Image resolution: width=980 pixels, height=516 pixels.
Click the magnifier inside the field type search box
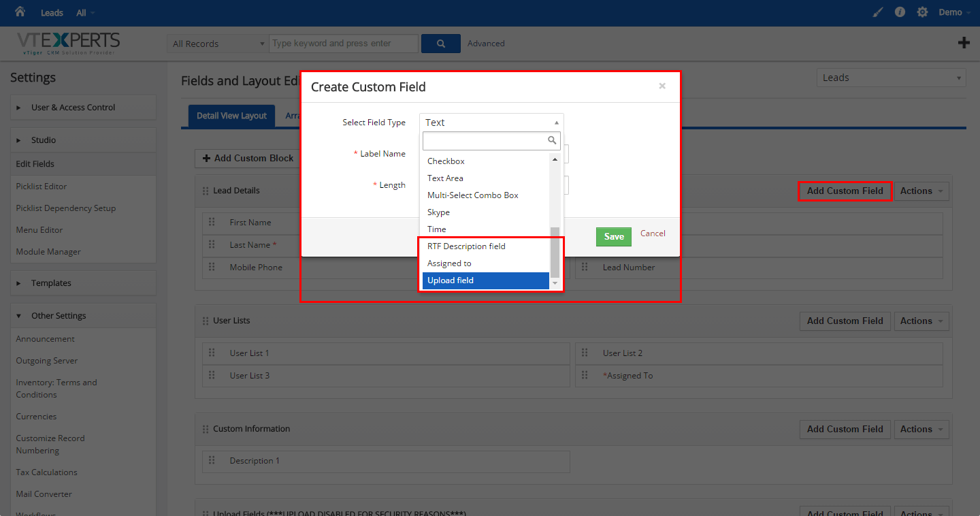tap(552, 140)
